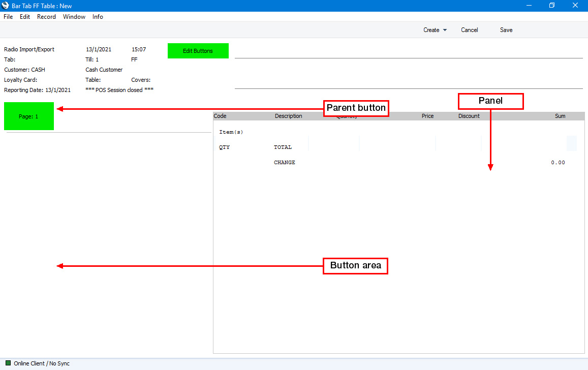Click the Till: 1 field
The height and width of the screenshot is (370, 588).
click(92, 59)
